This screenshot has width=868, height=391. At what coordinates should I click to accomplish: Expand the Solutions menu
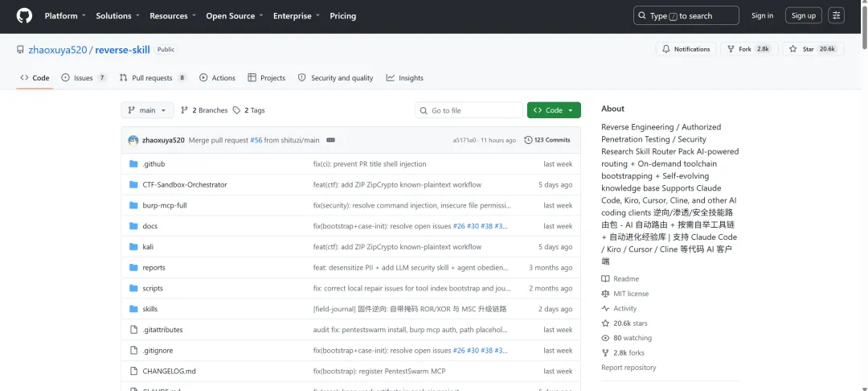pyautogui.click(x=118, y=15)
